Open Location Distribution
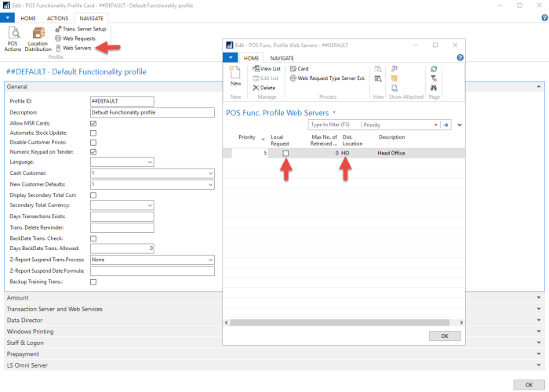Image resolution: width=549 pixels, height=392 pixels. [x=38, y=39]
